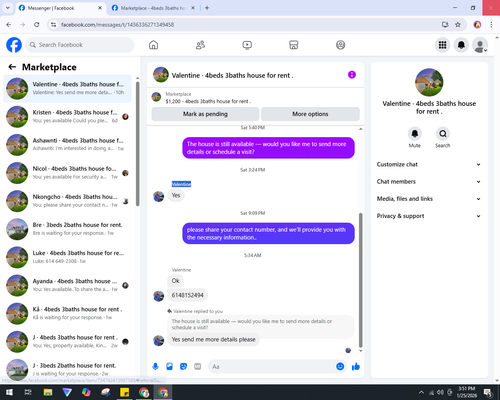Open the J - 4beds 3baths conversation
Viewport: 500px width, 400px height.
pyautogui.click(x=68, y=341)
